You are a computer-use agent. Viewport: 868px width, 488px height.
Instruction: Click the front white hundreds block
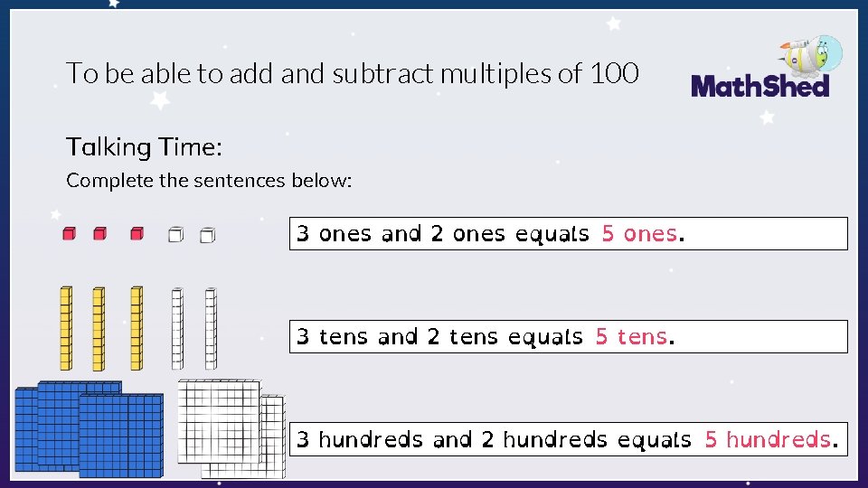click(x=219, y=422)
